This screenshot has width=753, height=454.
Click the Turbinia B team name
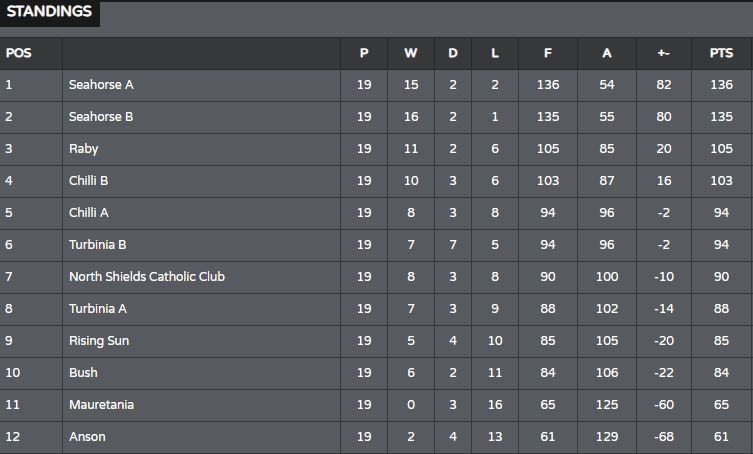coord(97,245)
